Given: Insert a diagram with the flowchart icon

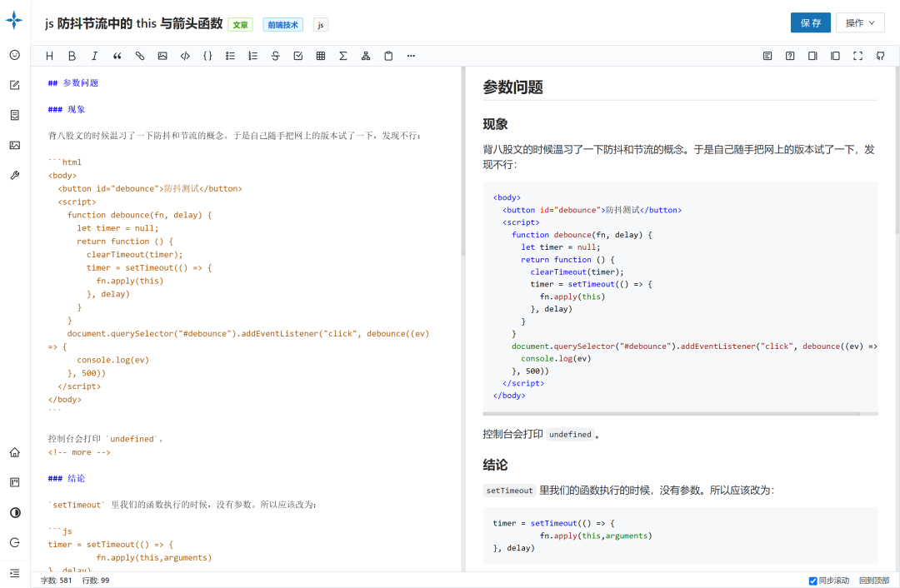Looking at the screenshot, I should 366,56.
